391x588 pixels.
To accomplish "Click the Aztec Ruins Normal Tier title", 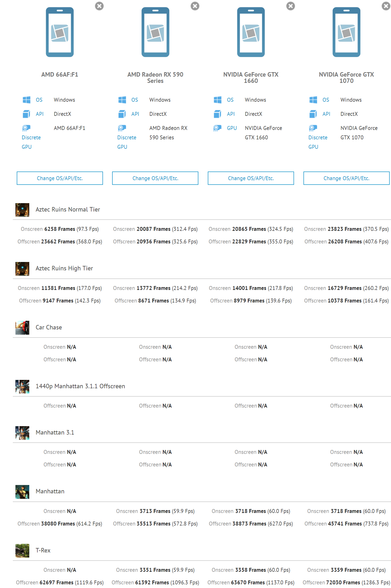I will [68, 209].
